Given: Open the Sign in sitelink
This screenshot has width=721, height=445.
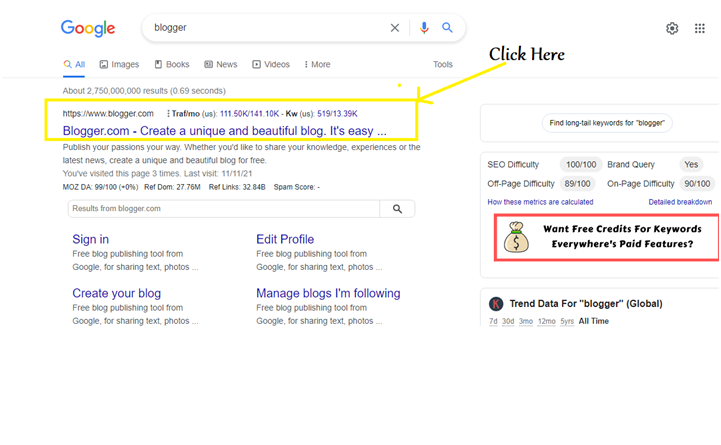Looking at the screenshot, I should pos(91,240).
